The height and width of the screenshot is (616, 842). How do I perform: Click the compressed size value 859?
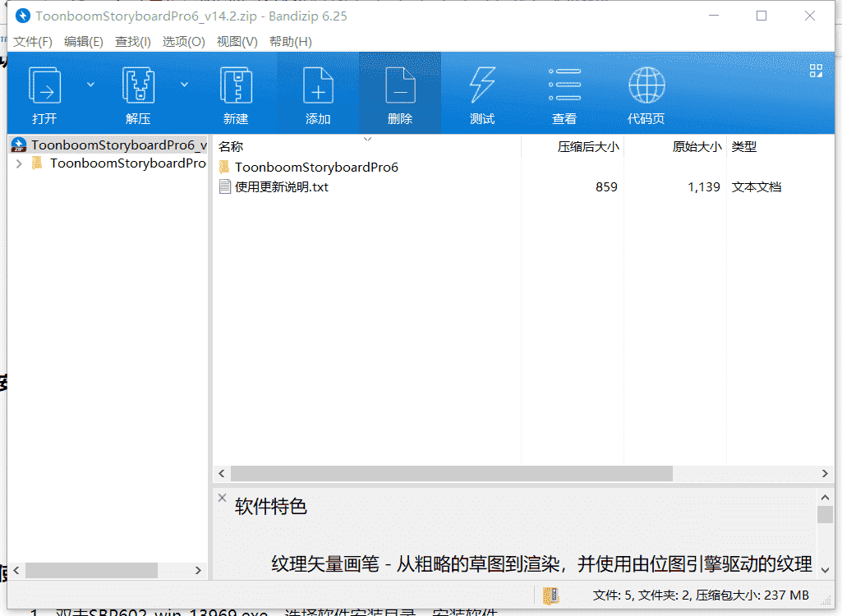pos(606,187)
